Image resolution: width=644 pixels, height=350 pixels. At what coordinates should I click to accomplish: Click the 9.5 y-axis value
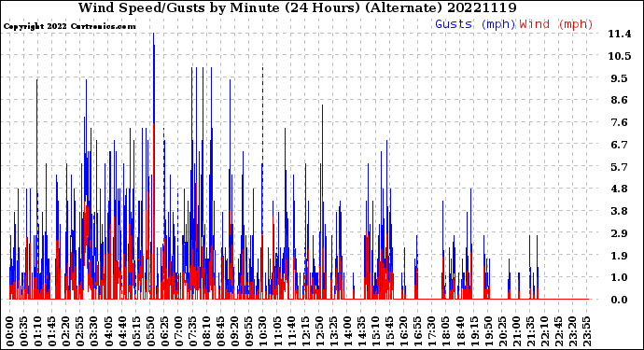[620, 78]
